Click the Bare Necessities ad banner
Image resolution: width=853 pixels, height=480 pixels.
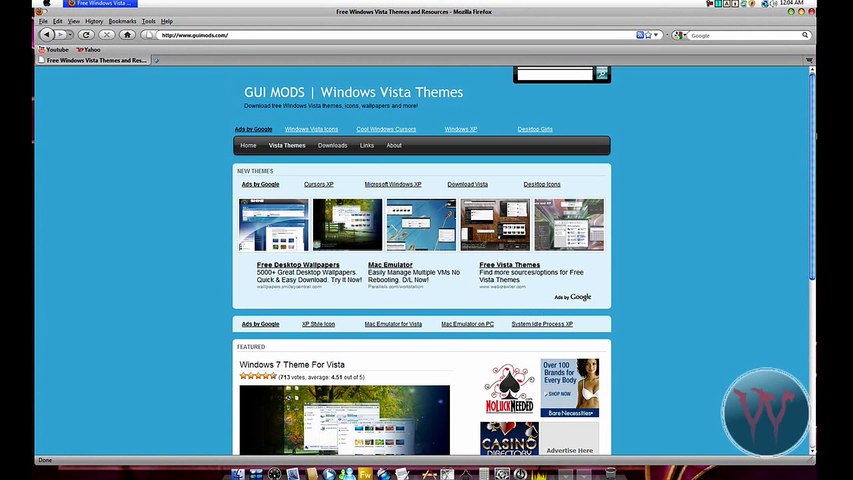[570, 388]
